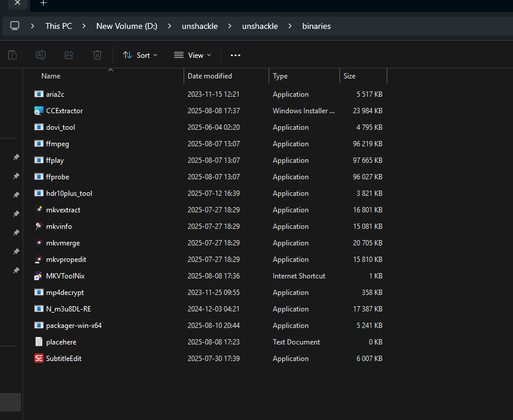
Task: Click the packager-win-x64 file icon
Action: (39, 325)
